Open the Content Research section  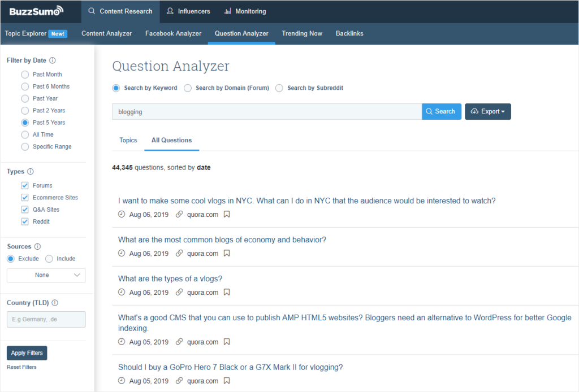click(120, 11)
